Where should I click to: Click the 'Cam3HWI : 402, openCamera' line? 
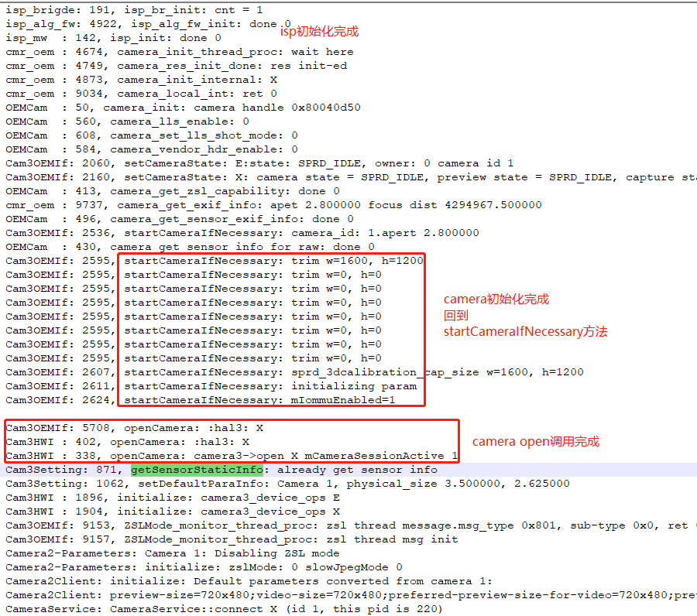coord(127,442)
